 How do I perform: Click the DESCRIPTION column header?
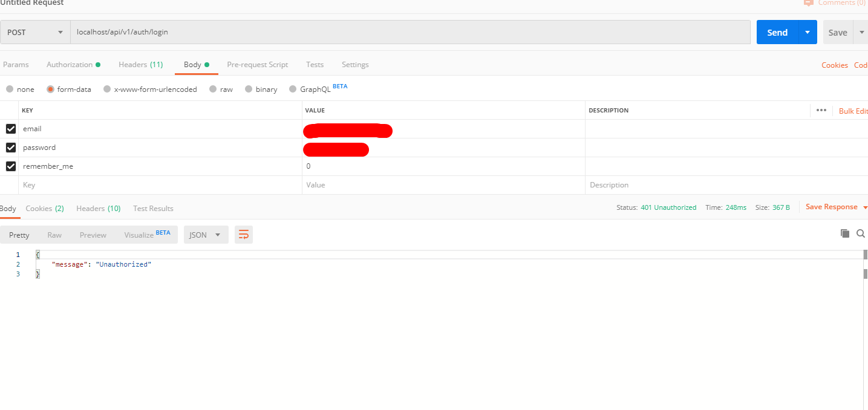click(609, 111)
